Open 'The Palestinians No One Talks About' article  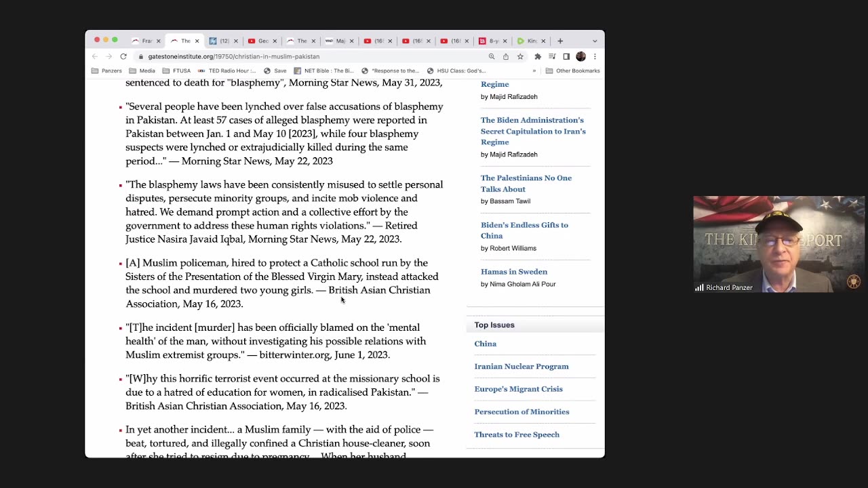point(526,184)
